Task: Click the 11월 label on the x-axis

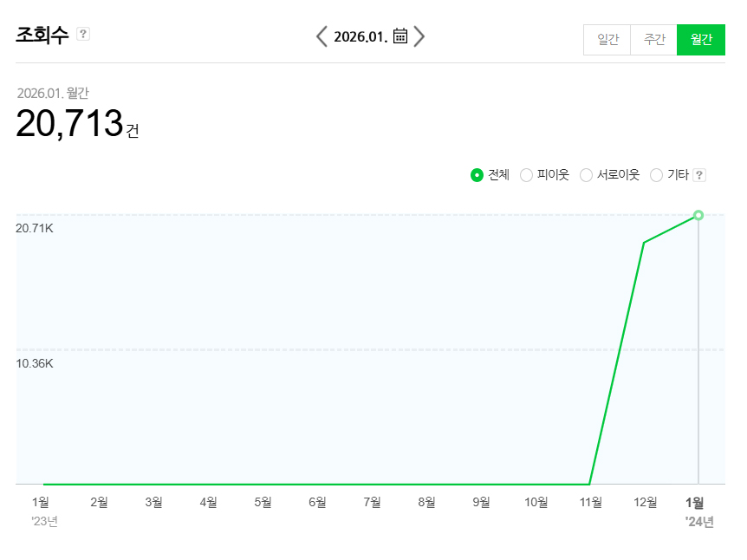Action: coord(591,502)
